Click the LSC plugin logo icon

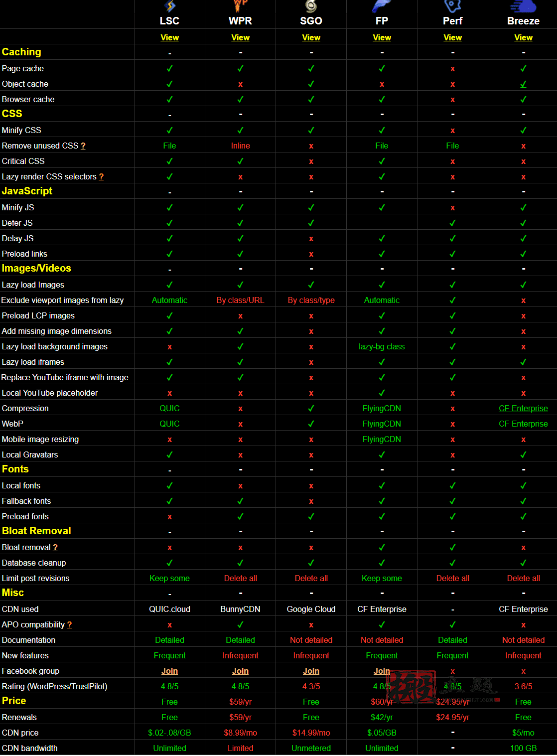pyautogui.click(x=170, y=6)
